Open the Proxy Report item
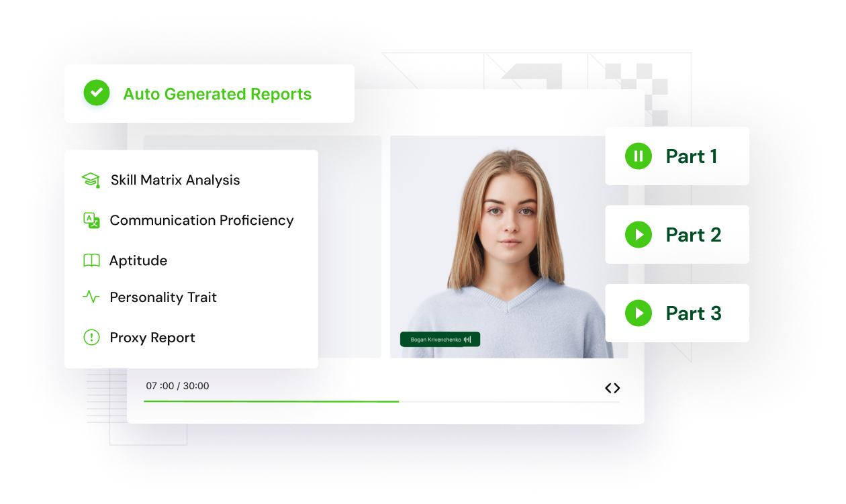The width and height of the screenshot is (846, 504). tap(152, 338)
